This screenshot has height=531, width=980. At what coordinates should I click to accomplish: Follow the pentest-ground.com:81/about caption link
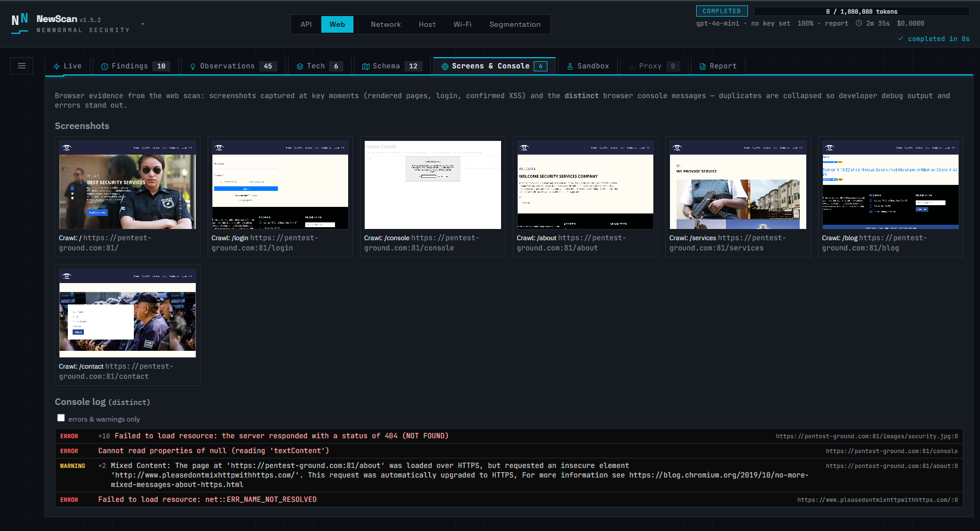[x=572, y=243]
